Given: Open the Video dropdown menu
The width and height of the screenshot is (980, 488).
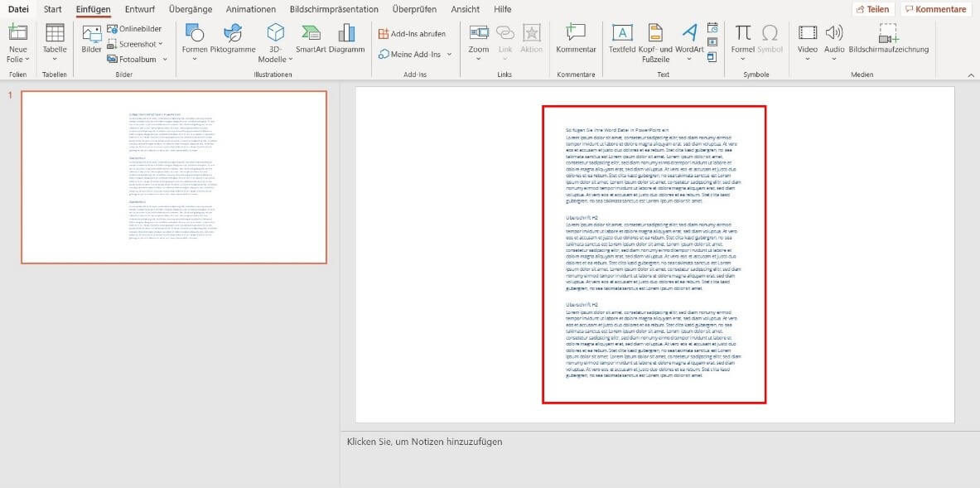Looking at the screenshot, I should tap(808, 60).
